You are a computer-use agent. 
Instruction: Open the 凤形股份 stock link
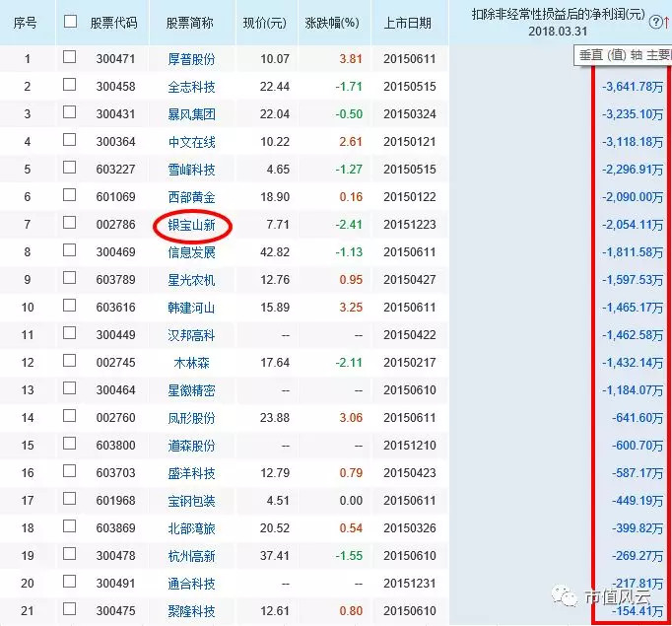click(x=191, y=418)
